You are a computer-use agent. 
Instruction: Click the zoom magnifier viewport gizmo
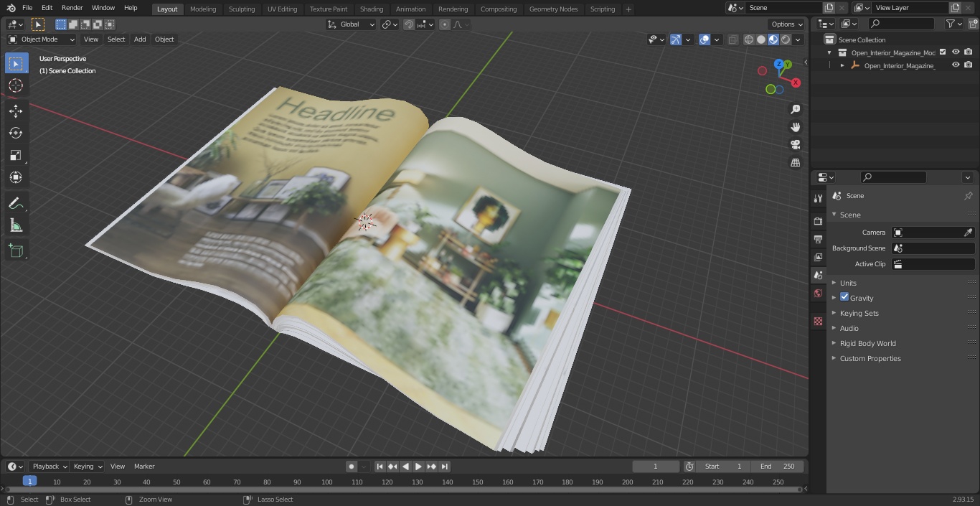[x=795, y=109]
